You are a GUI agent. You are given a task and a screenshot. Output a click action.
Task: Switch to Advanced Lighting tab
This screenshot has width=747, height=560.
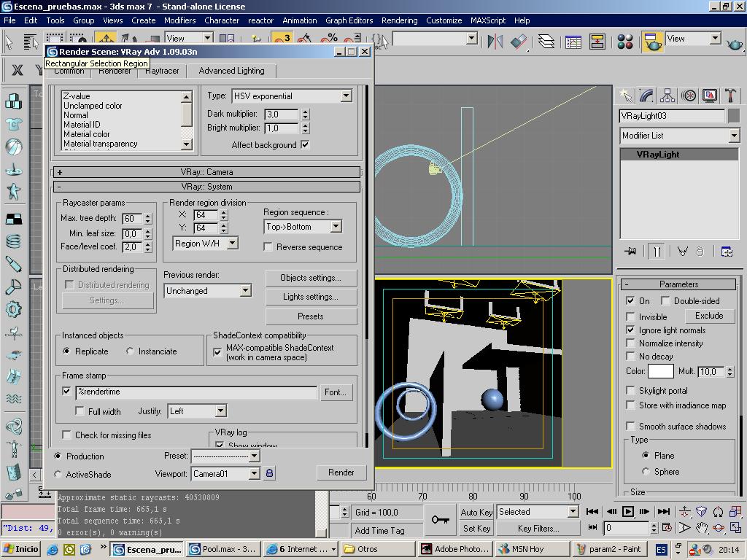(231, 71)
